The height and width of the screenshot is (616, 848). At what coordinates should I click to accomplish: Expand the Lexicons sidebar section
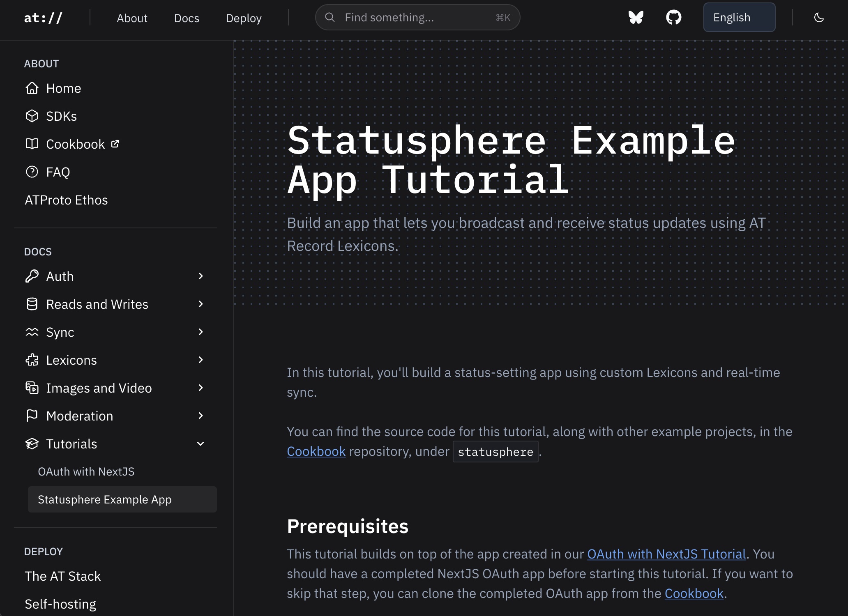point(200,360)
